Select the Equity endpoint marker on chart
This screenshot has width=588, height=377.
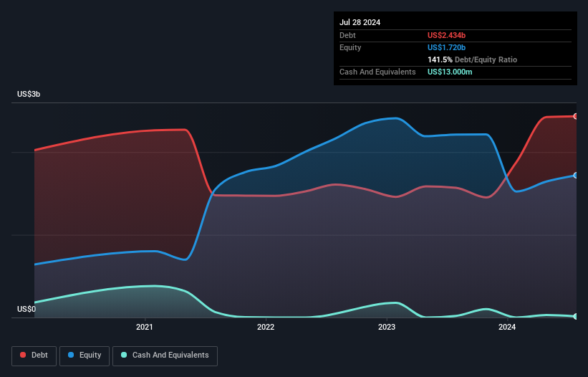click(x=576, y=175)
